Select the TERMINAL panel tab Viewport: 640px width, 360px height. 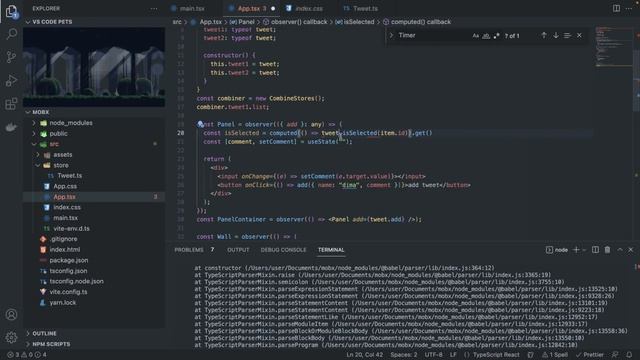[331, 250]
